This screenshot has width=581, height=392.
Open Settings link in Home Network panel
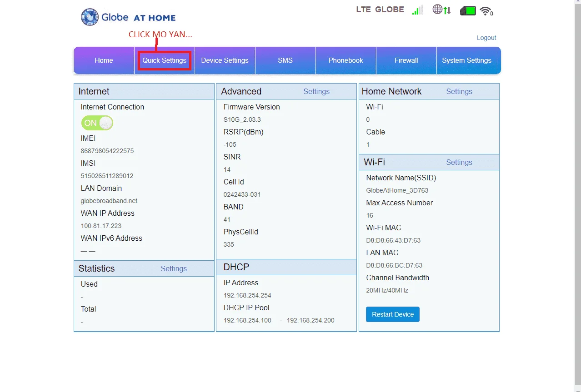[459, 91]
